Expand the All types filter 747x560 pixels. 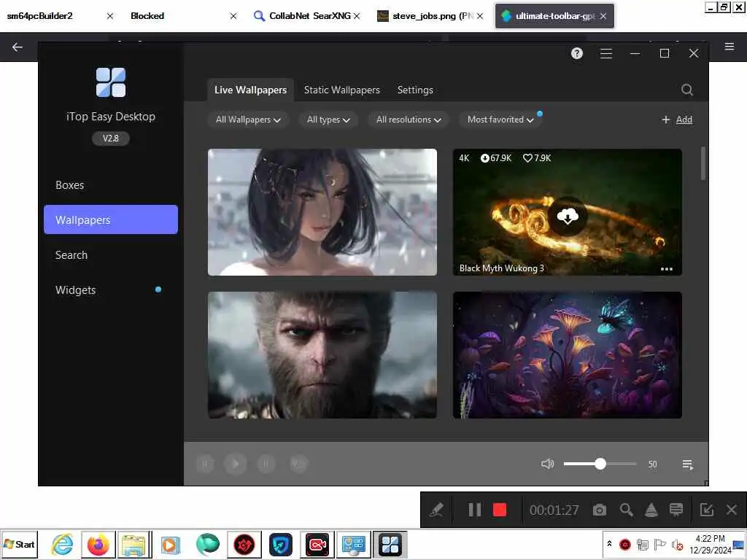pos(328,120)
